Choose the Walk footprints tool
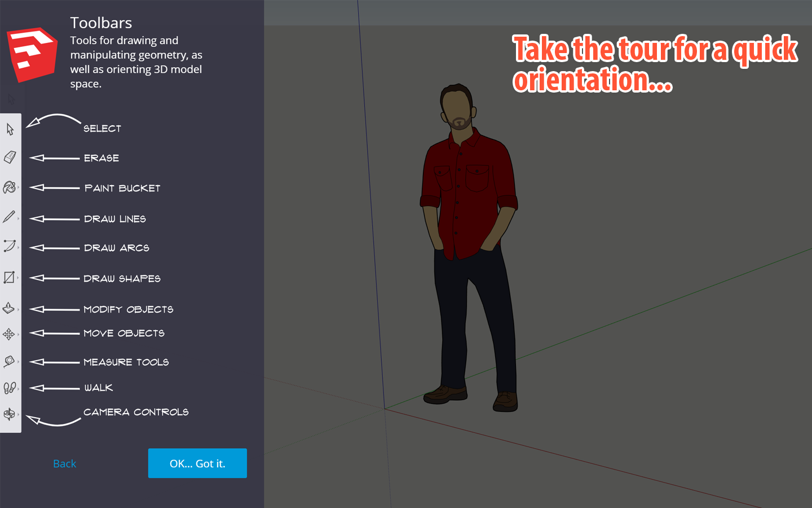Image resolution: width=812 pixels, height=508 pixels. (9, 388)
